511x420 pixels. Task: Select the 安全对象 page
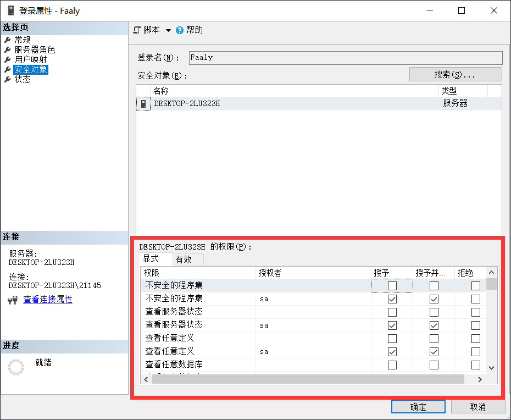[x=31, y=69]
